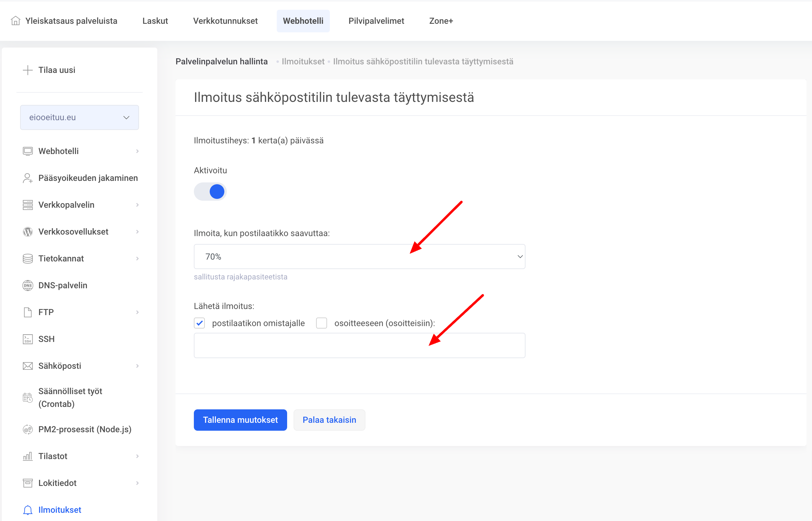Click the Pääsyoikeuden jakaminen user icon

point(28,178)
